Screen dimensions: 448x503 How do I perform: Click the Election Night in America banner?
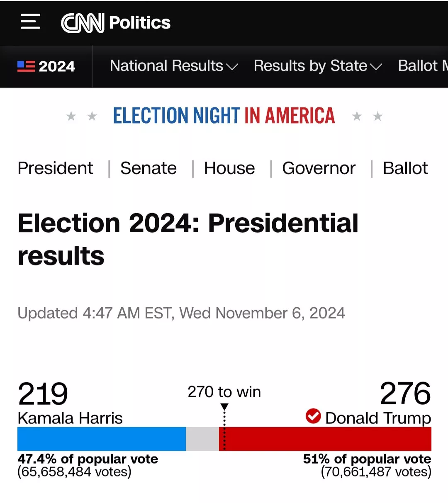[224, 116]
